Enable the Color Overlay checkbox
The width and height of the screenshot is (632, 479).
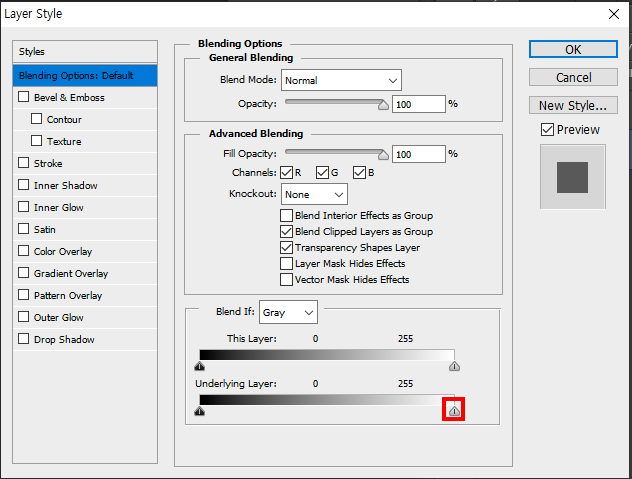(24, 251)
